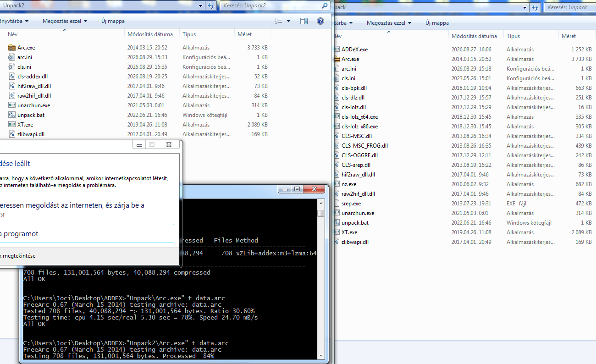This screenshot has height=364, width=596.
Task: Select ADDeX.exe icon in Unpack window
Action: pos(337,50)
